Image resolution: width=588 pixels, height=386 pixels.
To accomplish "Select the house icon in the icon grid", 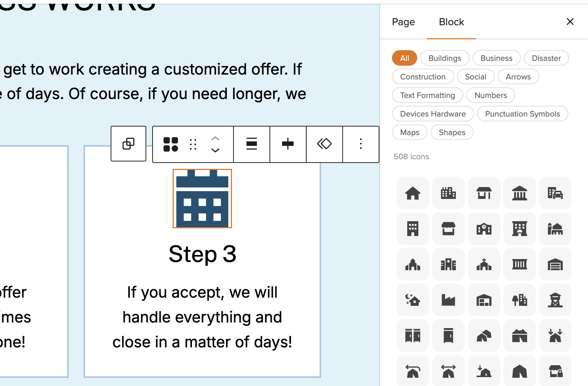I will click(412, 193).
